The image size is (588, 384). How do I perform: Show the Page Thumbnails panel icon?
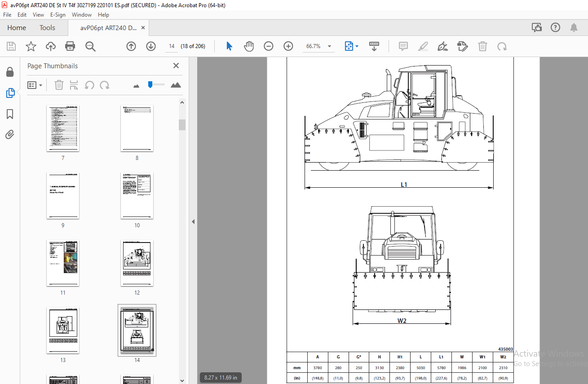point(10,93)
